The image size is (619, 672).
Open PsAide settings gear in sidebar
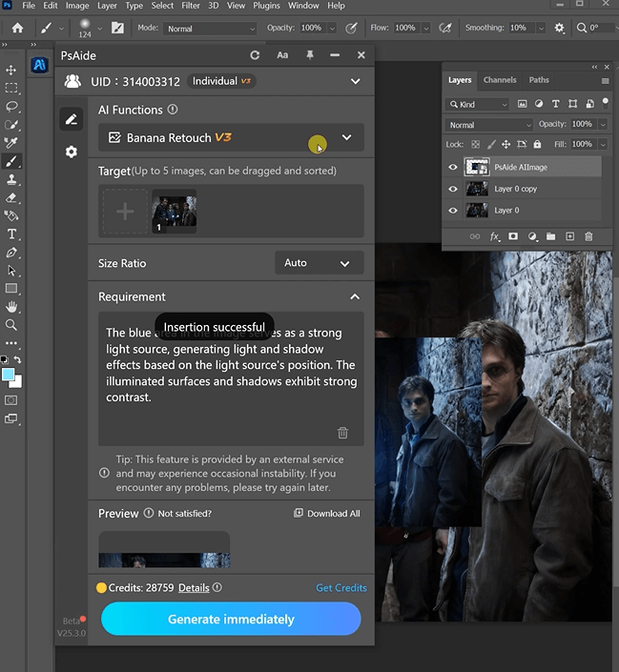[x=72, y=152]
